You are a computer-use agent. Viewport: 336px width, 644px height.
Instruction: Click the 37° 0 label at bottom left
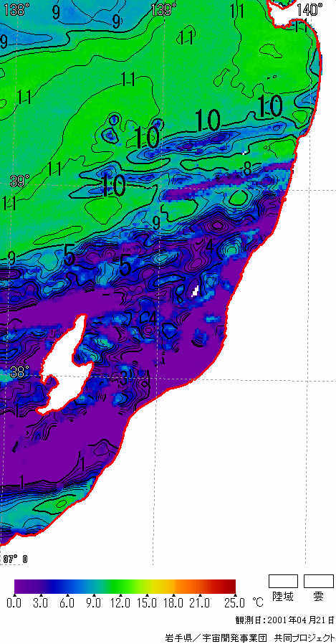(x=16, y=559)
